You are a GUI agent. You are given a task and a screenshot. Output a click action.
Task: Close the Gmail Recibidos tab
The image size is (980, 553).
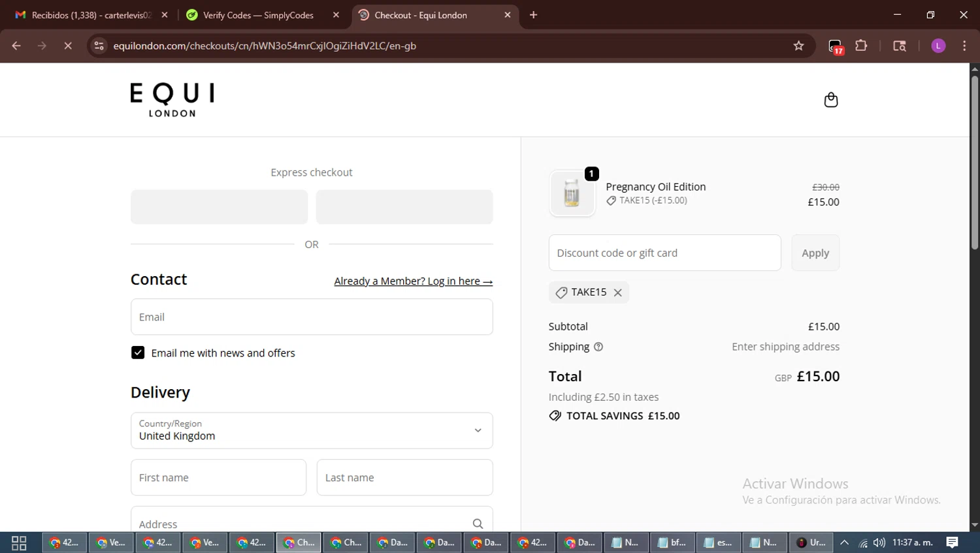pos(165,15)
